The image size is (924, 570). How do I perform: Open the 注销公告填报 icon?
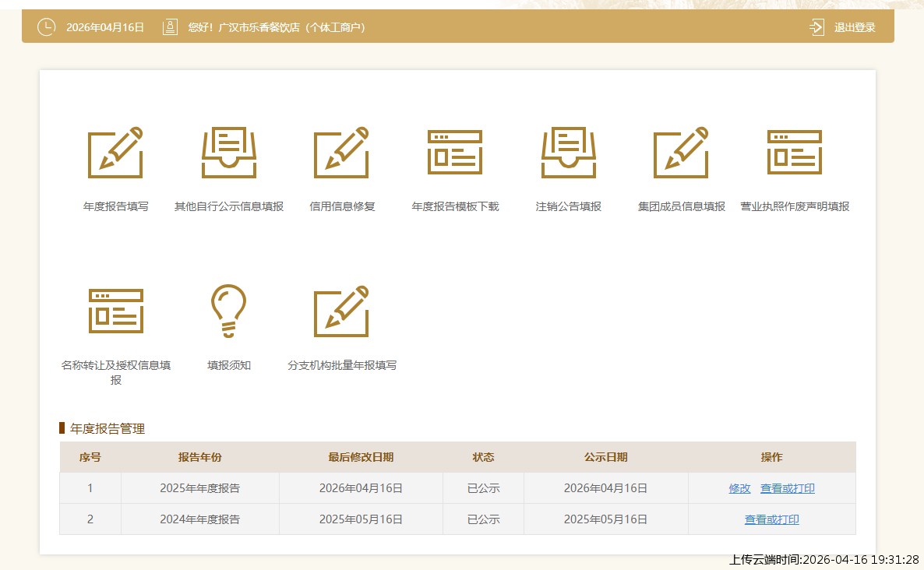point(569,153)
